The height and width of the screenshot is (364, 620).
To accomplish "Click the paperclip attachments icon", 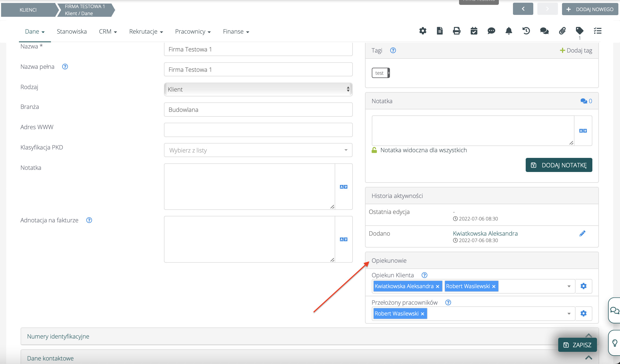I will [x=562, y=31].
